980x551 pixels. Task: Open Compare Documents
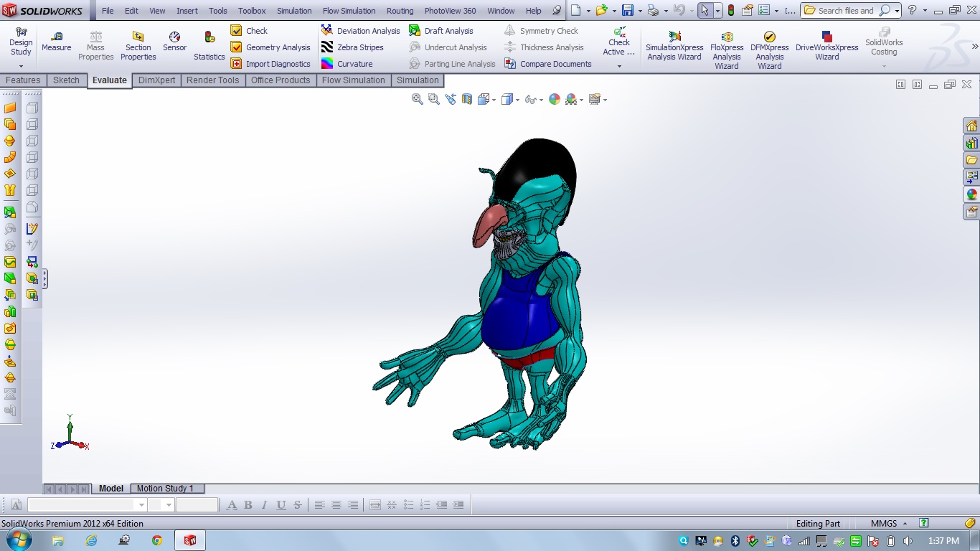tap(548, 64)
